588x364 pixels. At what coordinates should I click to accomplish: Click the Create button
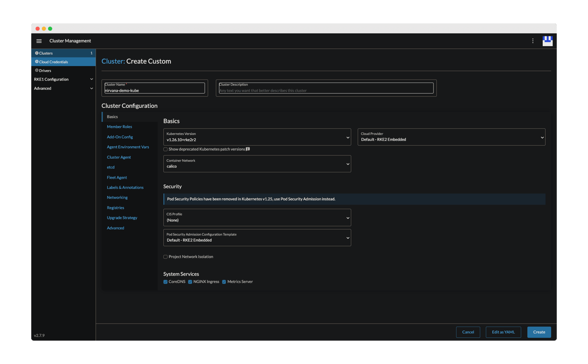[x=539, y=332]
